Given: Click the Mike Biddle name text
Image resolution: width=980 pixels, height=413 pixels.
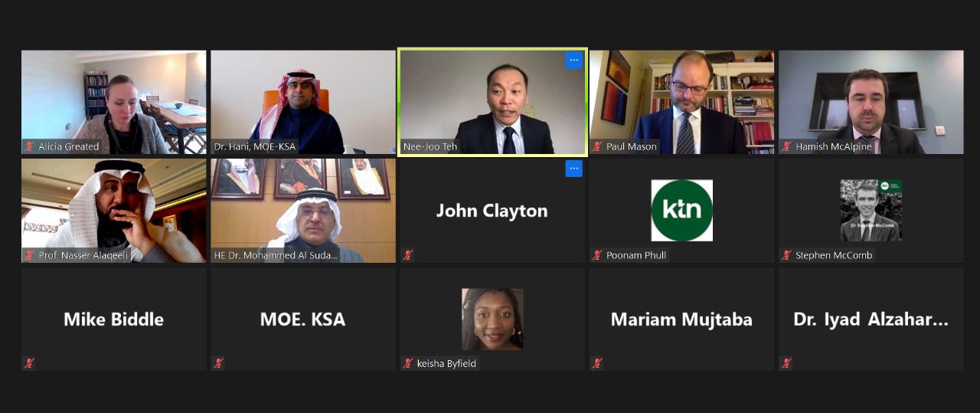Looking at the screenshot, I should pos(114,320).
